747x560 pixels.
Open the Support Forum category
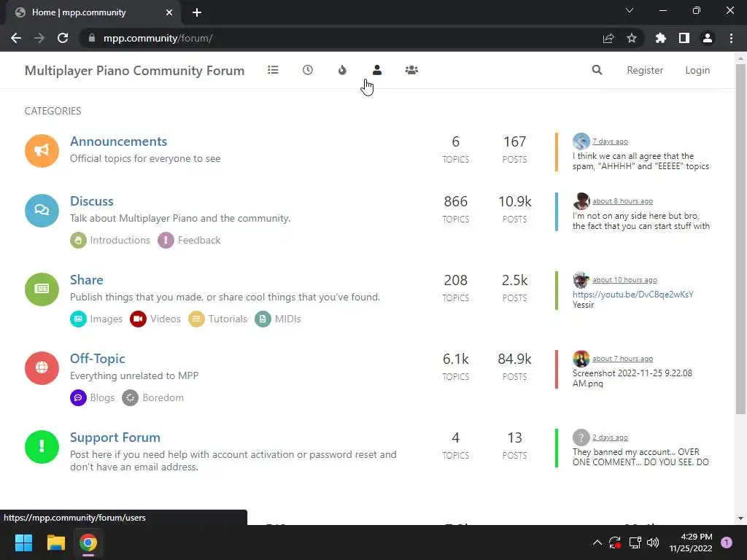[115, 437]
